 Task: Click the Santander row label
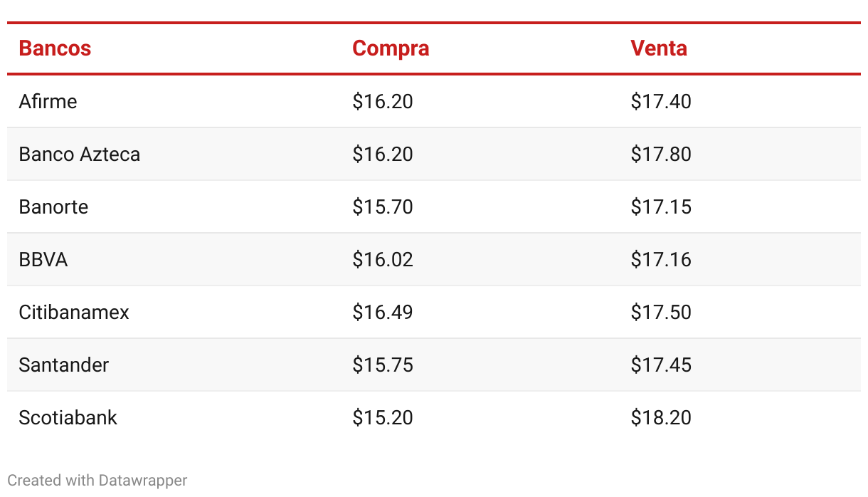click(64, 365)
